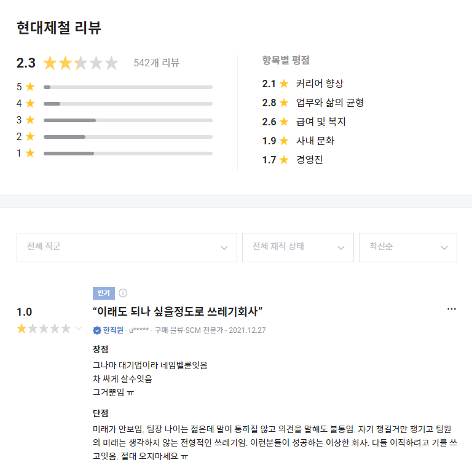Click the 커리어 향상 rating star

point(284,84)
